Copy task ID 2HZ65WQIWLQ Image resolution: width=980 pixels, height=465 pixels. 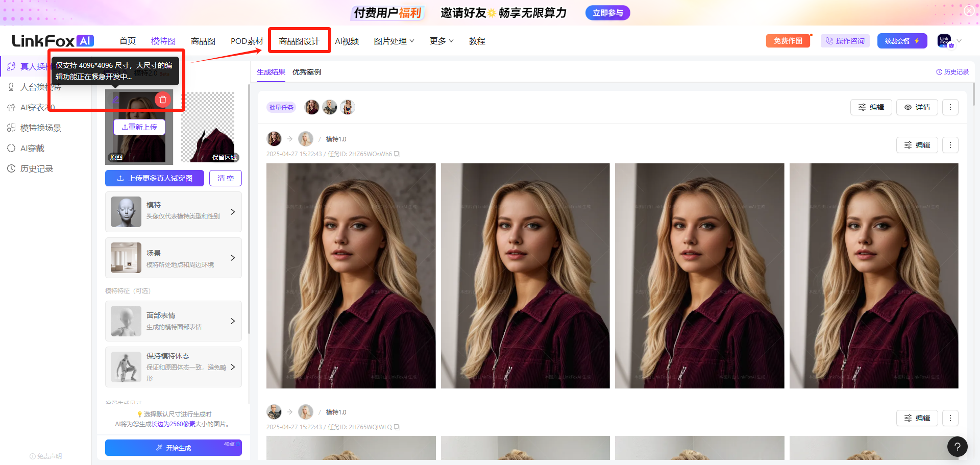pyautogui.click(x=397, y=427)
